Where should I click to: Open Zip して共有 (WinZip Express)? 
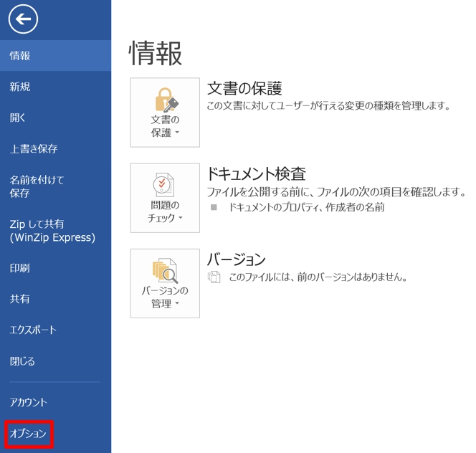[55, 231]
